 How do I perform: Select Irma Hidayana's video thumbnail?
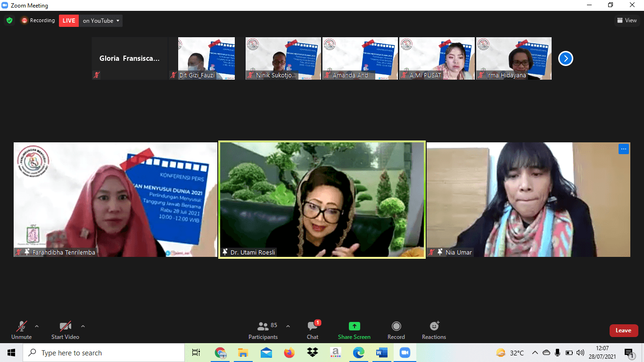(x=514, y=58)
